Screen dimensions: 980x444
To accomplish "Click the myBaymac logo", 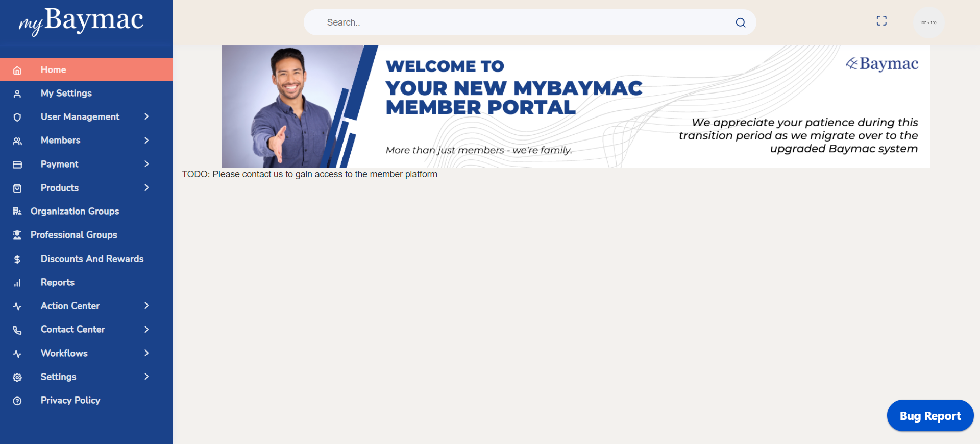I will 81,21.
